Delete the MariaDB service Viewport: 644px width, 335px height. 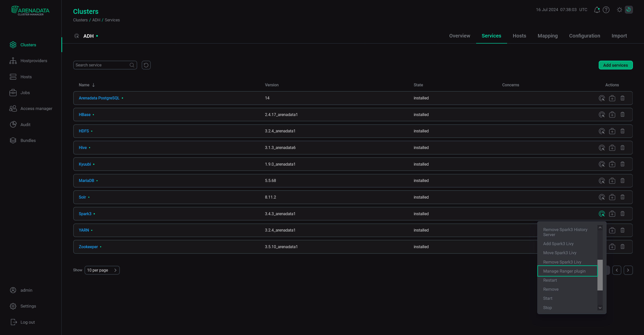(622, 181)
